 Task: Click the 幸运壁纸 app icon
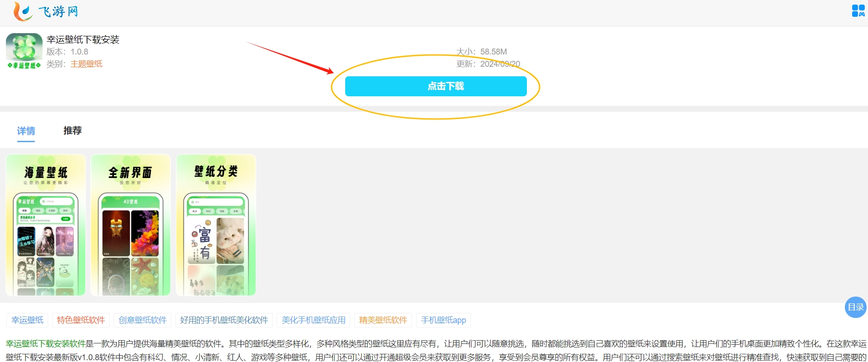[x=24, y=51]
